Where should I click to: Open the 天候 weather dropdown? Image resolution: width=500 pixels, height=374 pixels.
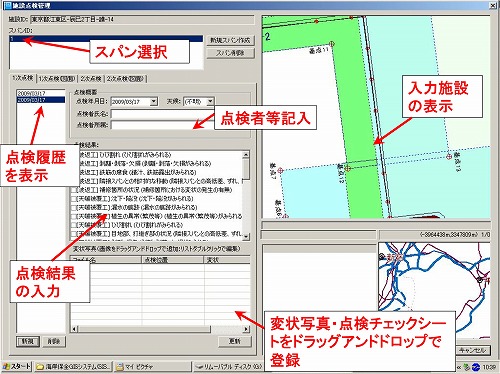[210, 101]
